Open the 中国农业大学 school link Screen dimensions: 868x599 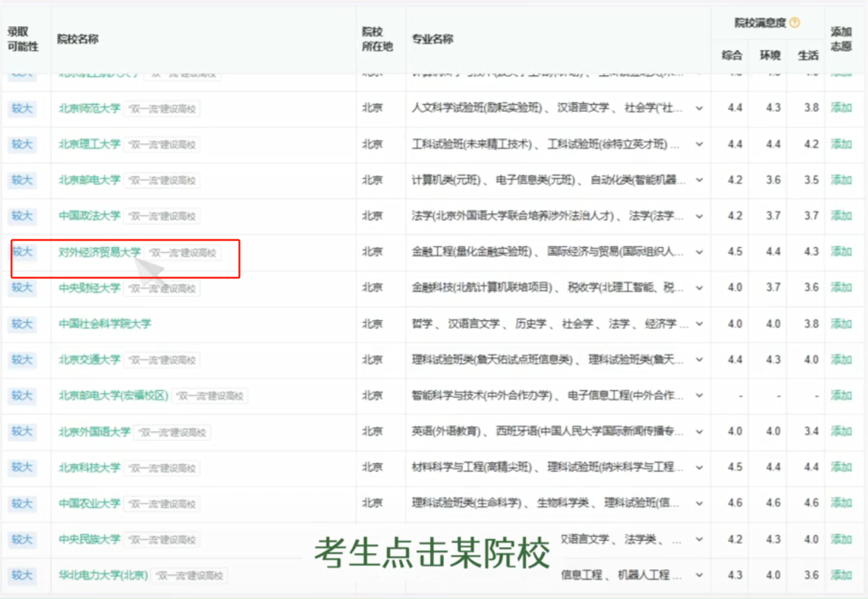point(90,504)
